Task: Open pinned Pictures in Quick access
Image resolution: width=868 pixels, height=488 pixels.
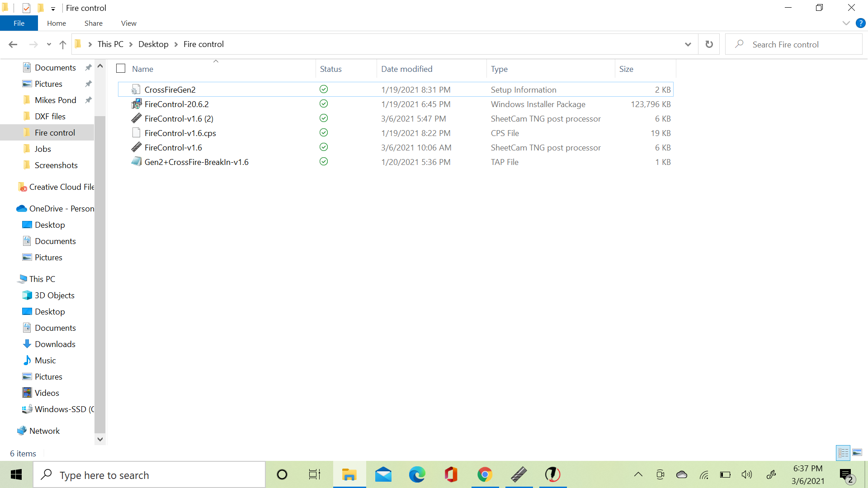Action: (x=48, y=84)
